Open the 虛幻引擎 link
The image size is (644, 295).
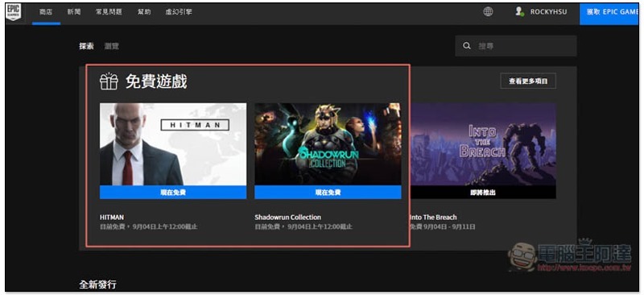tap(179, 12)
